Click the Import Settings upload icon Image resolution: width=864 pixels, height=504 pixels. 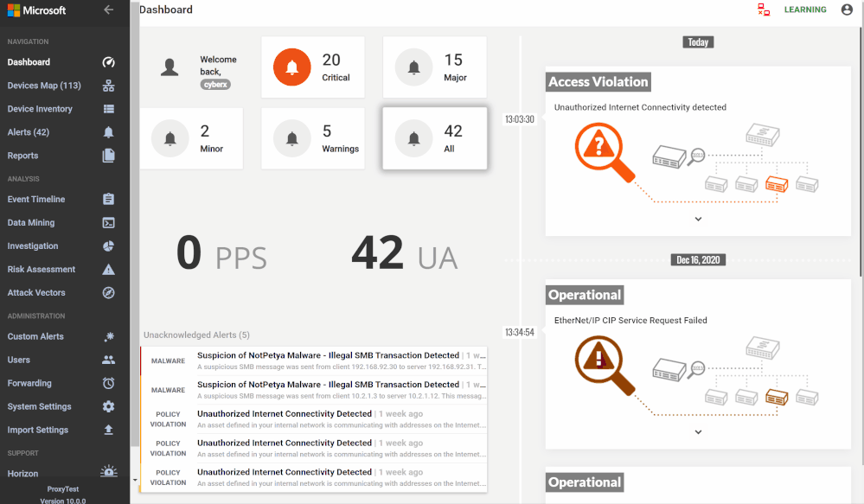click(109, 430)
